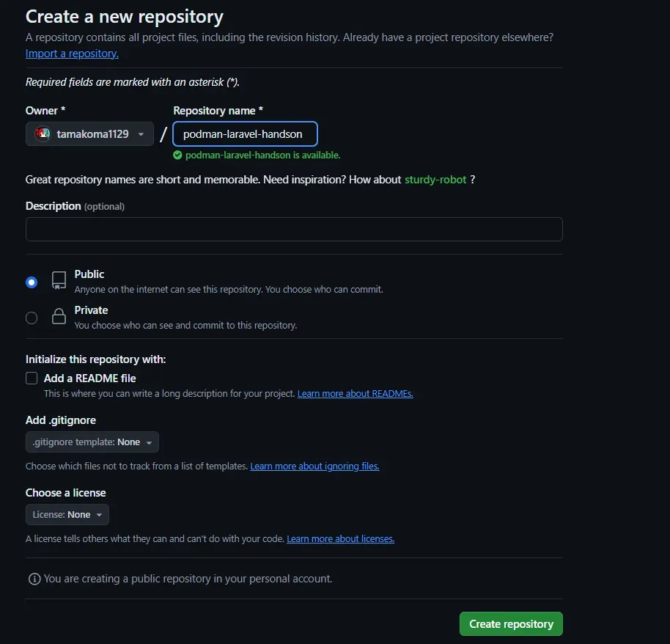This screenshot has width=670, height=644.
Task: Click the Create repository button
Action: pyautogui.click(x=511, y=623)
